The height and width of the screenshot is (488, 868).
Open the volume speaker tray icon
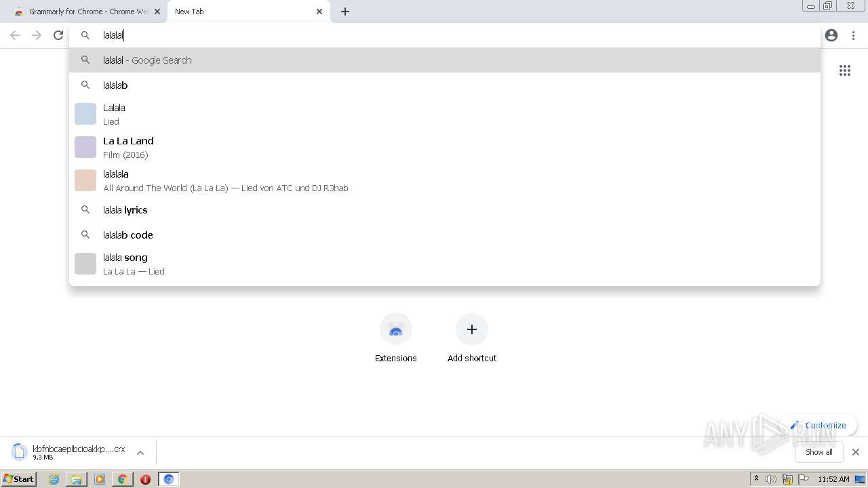[x=771, y=479]
